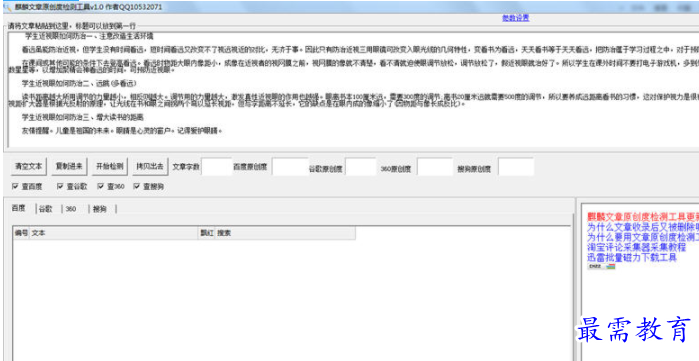Open the 淘宝评论采集器采集教程 link
699x361 pixels.
[x=636, y=247]
